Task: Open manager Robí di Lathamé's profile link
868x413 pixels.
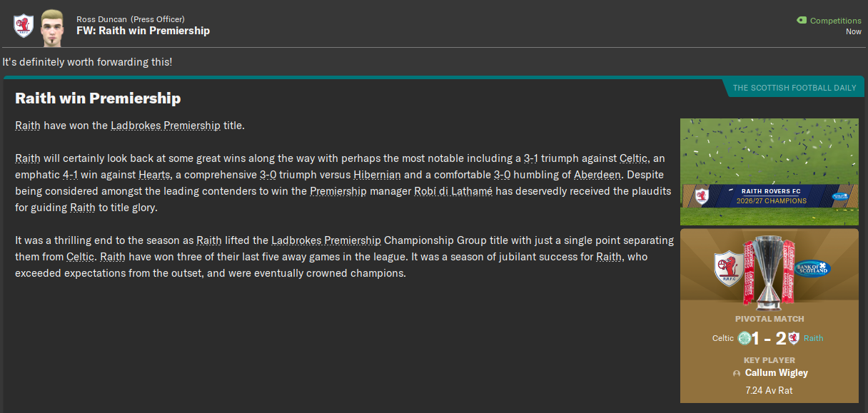Action: [453, 191]
